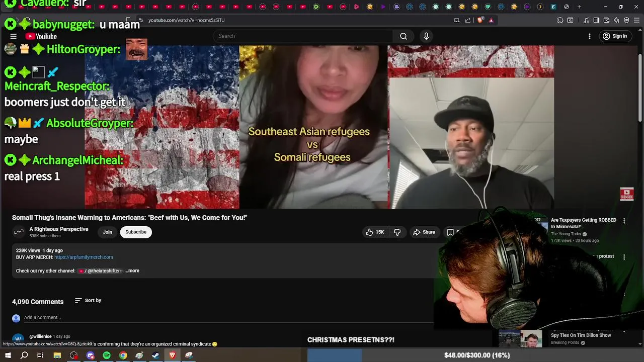Image resolution: width=644 pixels, height=362 pixels.
Task: Open A Righteous Perspective channel name
Action: tap(59, 229)
